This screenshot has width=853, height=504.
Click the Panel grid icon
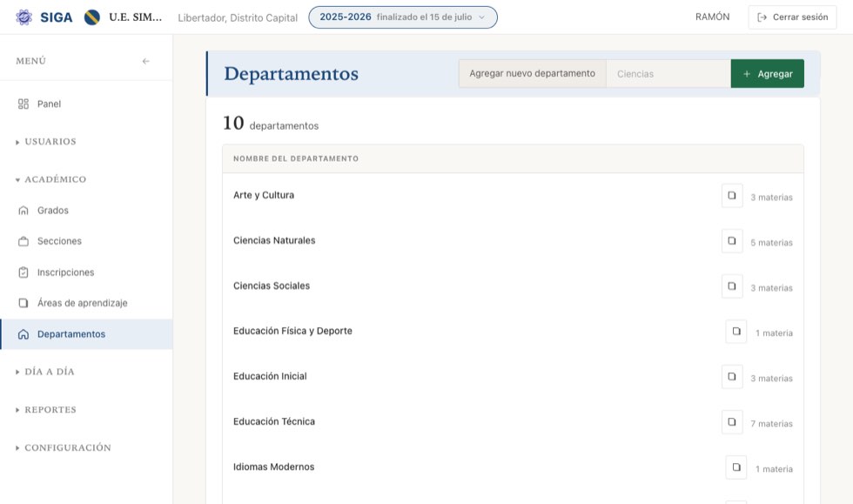24,104
